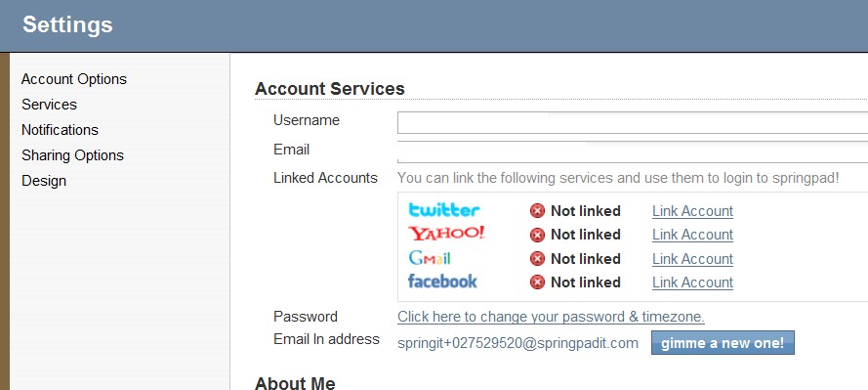Click the Twitter logo icon
This screenshot has width=868, height=390.
(444, 210)
